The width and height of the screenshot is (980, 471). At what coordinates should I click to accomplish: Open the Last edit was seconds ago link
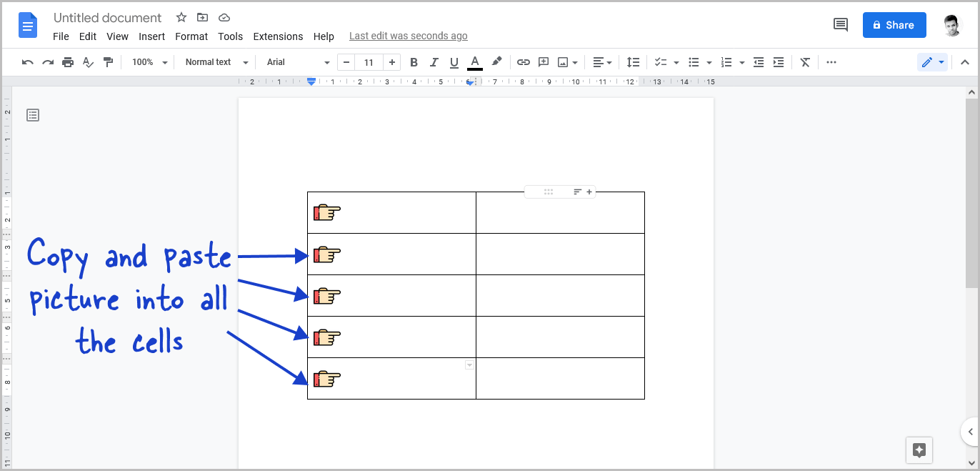click(x=408, y=36)
